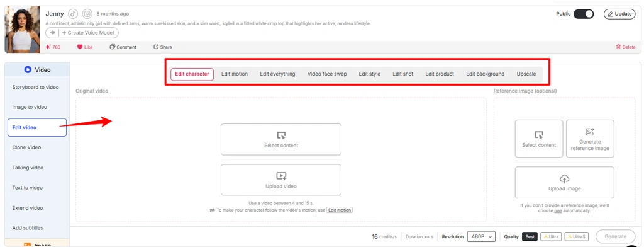
Task: Switch to Edit everything tab
Action: click(x=277, y=74)
